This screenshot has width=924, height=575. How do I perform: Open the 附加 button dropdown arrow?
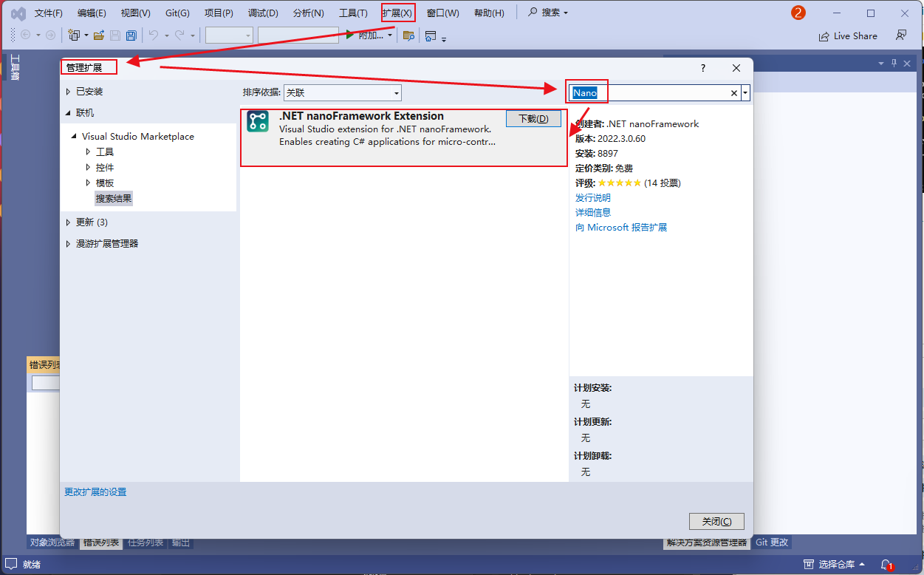tap(390, 35)
